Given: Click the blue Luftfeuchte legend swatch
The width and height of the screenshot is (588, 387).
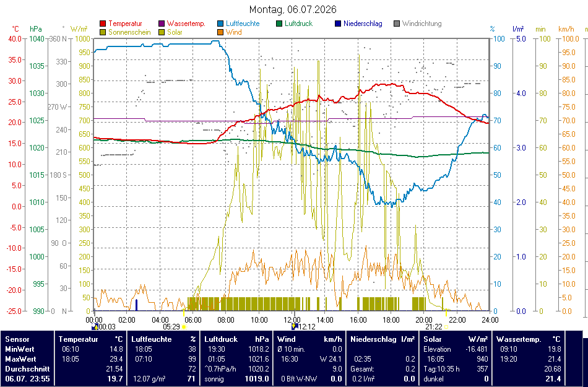Looking at the screenshot, I should point(220,24).
